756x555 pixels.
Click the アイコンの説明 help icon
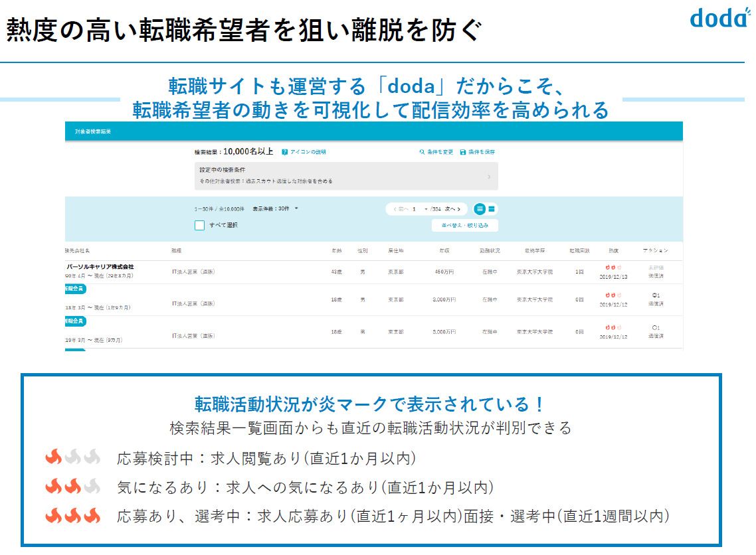[284, 152]
